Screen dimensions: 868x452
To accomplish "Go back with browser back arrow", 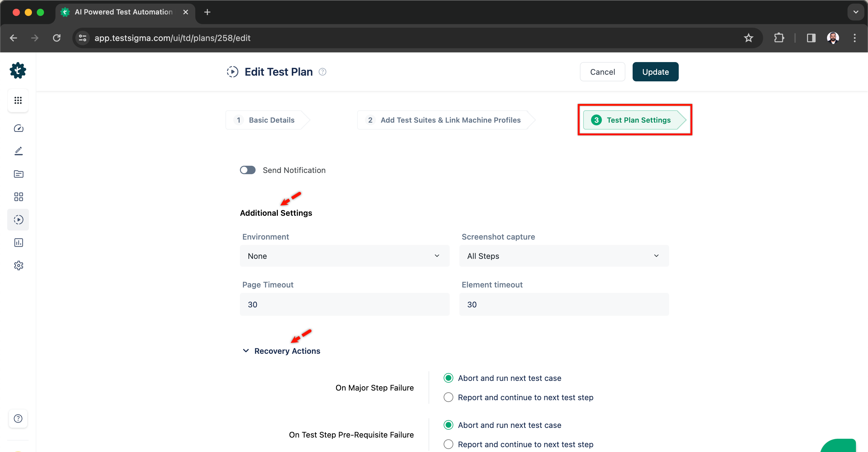I will (x=14, y=38).
